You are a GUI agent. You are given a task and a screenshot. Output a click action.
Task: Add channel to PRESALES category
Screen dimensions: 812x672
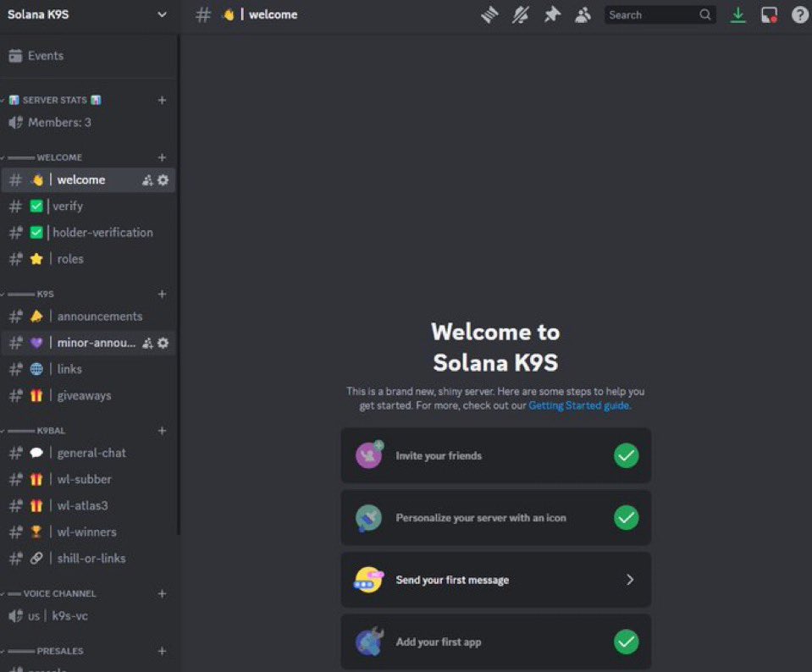(x=162, y=652)
